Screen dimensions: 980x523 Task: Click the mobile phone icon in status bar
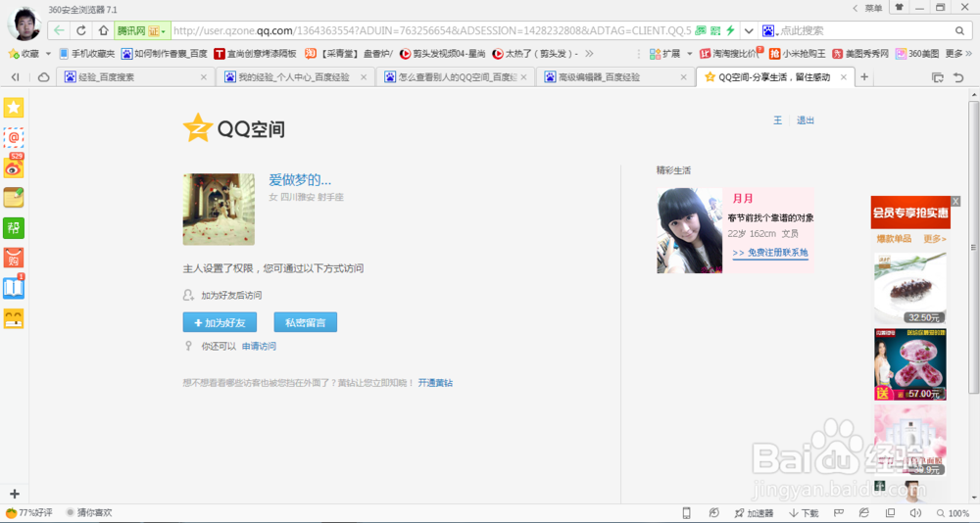686,513
